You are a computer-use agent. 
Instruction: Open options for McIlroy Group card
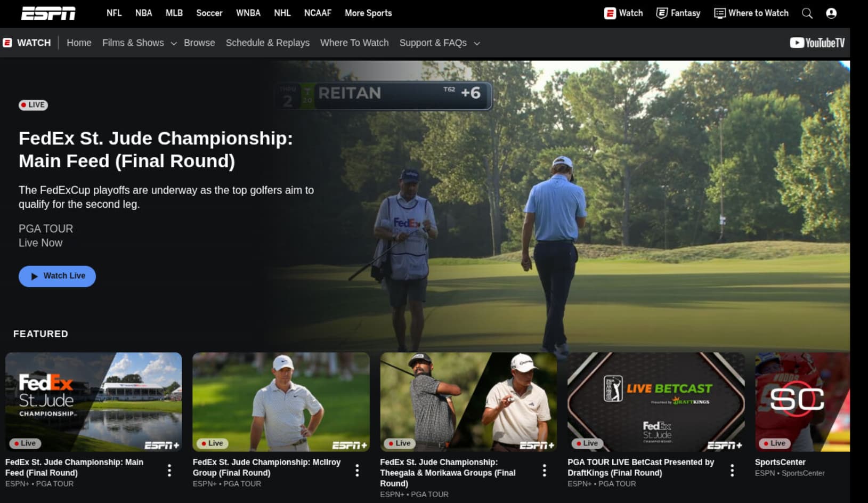pos(357,470)
